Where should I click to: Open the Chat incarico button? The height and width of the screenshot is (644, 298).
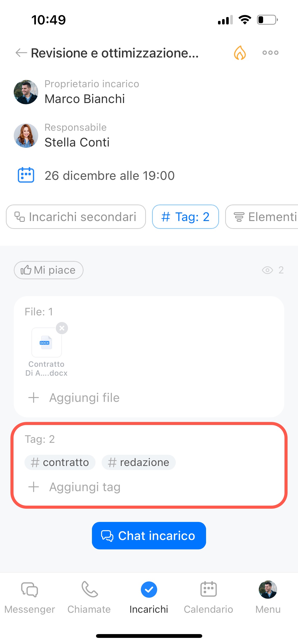click(149, 536)
